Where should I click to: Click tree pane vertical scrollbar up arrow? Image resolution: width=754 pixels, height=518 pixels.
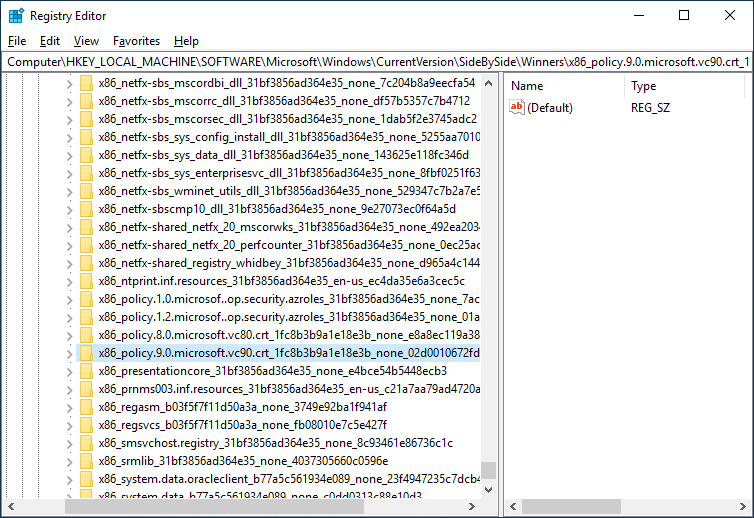489,83
